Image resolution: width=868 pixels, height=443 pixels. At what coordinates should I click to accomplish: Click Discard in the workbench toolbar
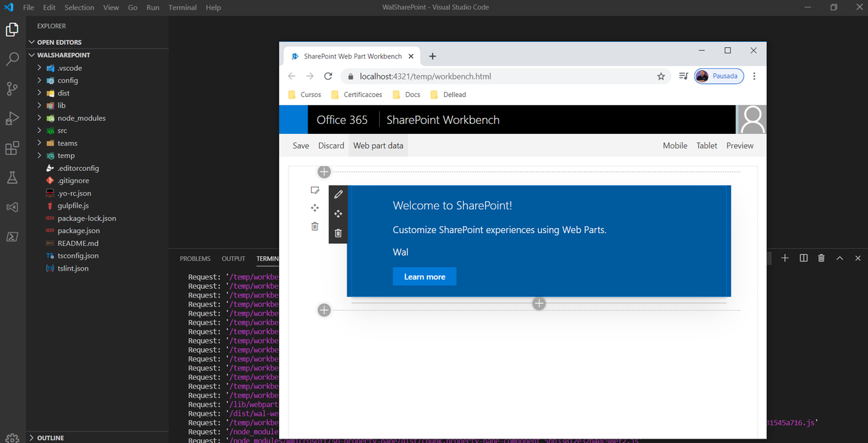331,145
